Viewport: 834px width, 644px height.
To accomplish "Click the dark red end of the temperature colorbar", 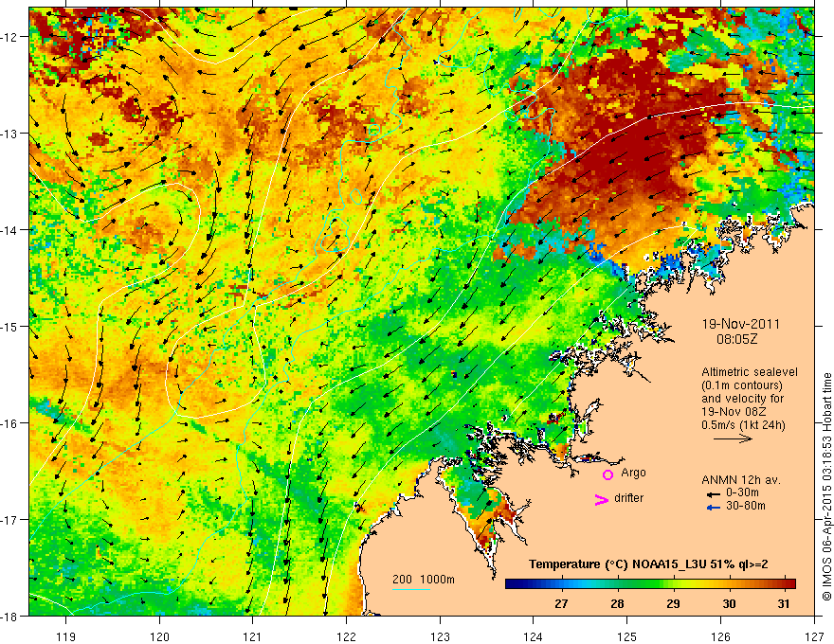I will click(x=790, y=584).
